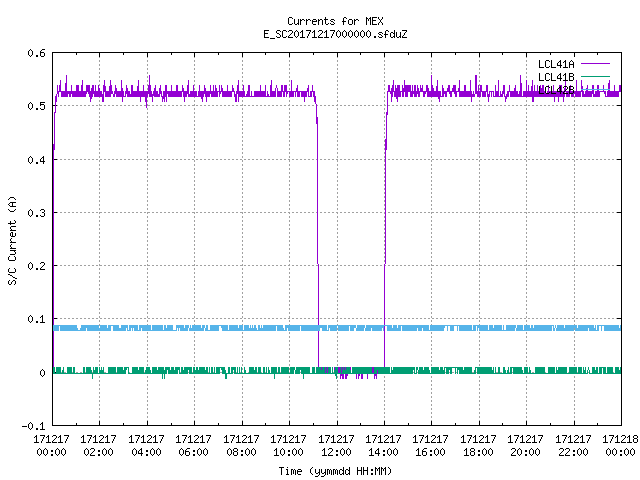
Task: Click the LCL41A legend label
Action: (x=556, y=64)
